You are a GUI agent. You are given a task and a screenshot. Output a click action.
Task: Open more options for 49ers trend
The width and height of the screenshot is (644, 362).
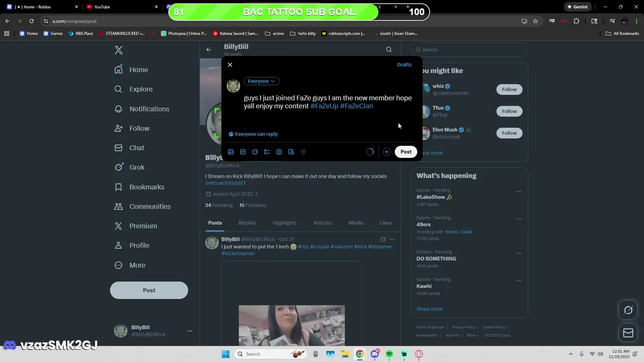[x=519, y=219]
